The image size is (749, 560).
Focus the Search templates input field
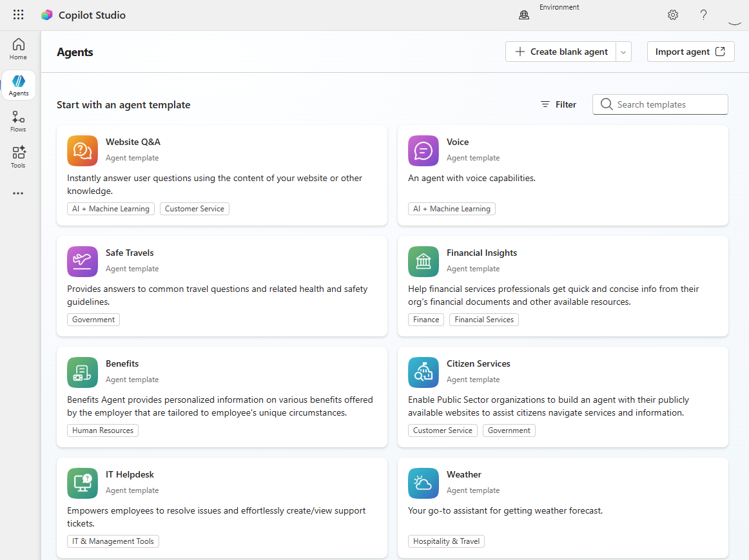pos(660,104)
